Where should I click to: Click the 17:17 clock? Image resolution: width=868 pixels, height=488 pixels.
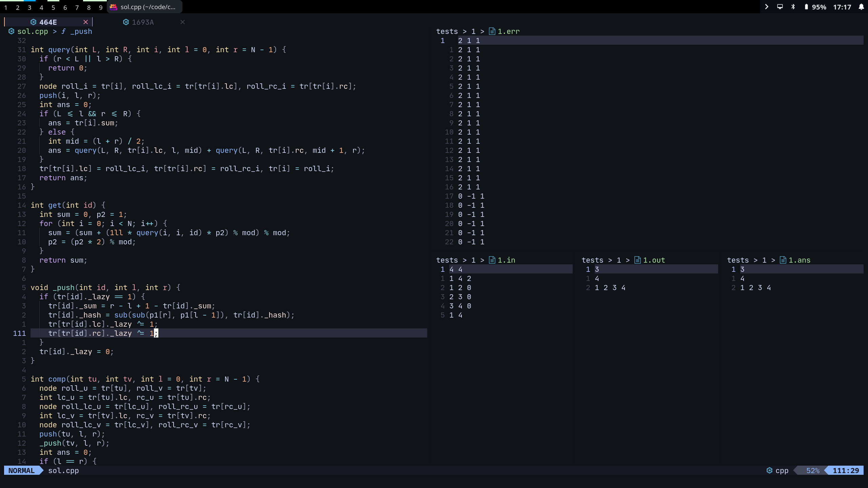point(842,7)
